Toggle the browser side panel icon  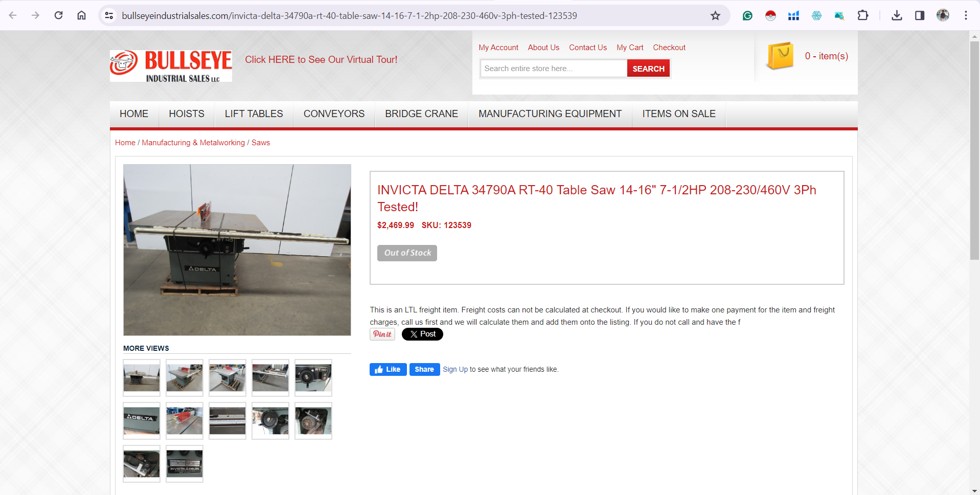coord(920,15)
